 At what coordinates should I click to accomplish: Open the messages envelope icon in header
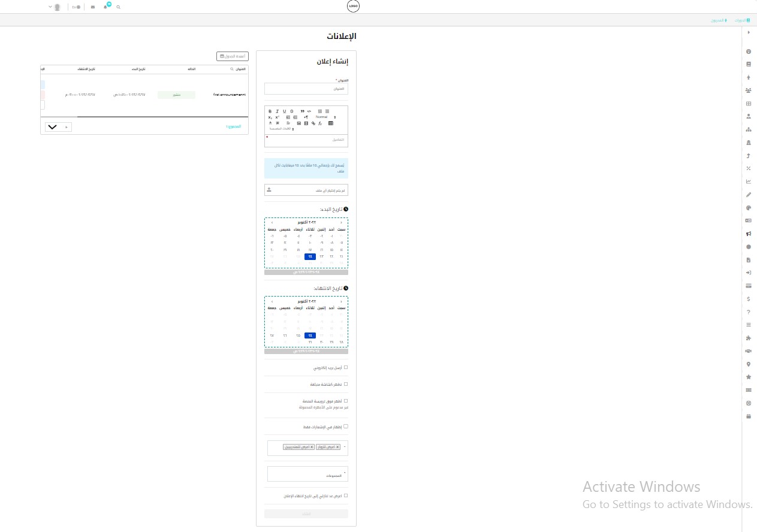[x=92, y=7]
